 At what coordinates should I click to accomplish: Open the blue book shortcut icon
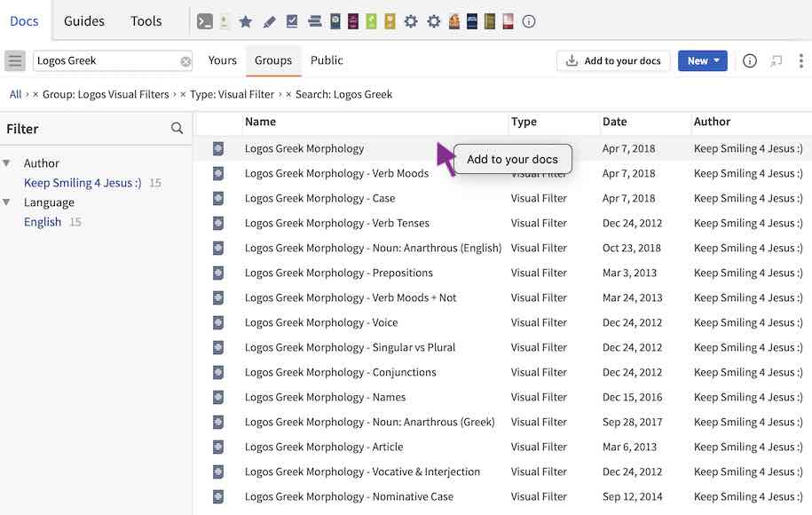335,21
